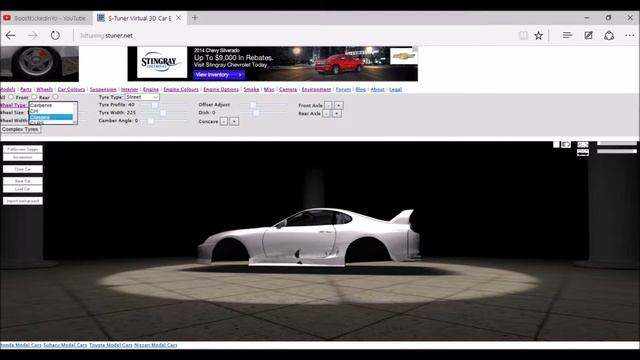The width and height of the screenshot is (640, 360).
Task: Visit the Forum link
Action: point(343,89)
